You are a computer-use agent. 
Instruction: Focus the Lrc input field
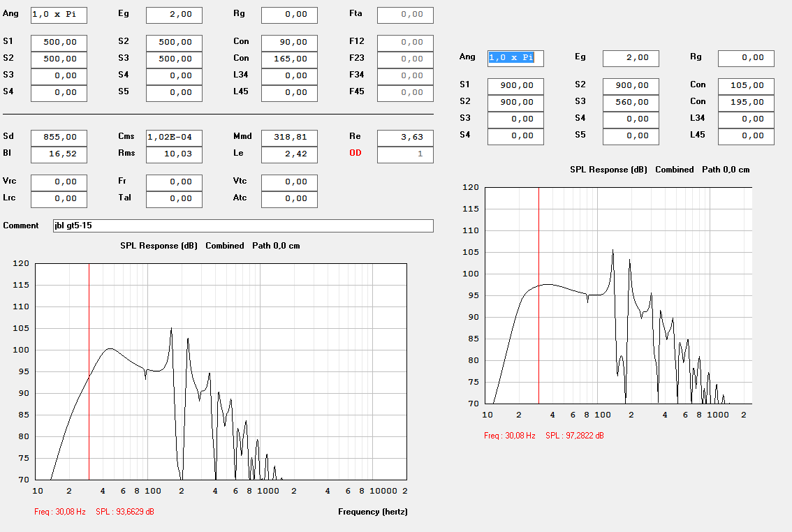tap(59, 199)
